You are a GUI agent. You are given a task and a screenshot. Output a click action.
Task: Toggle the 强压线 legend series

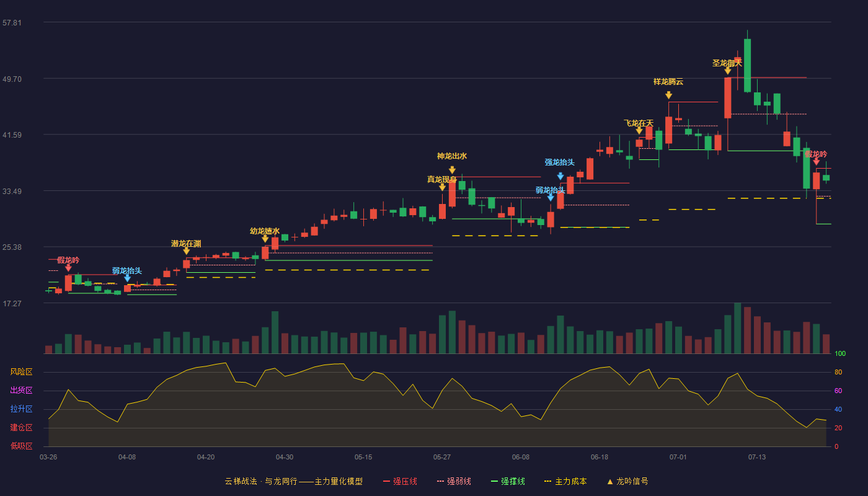(x=400, y=481)
